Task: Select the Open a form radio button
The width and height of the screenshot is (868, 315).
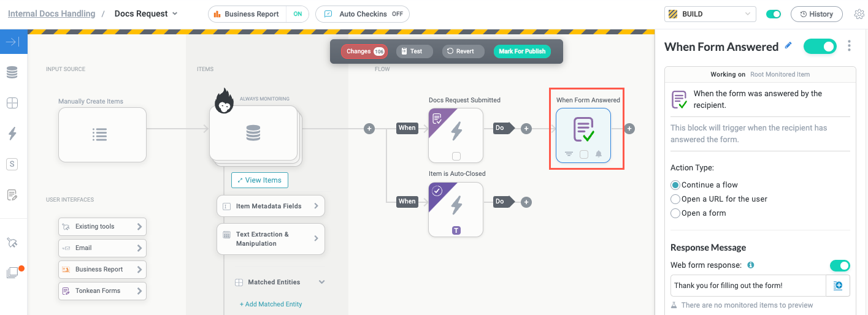Action: [675, 213]
